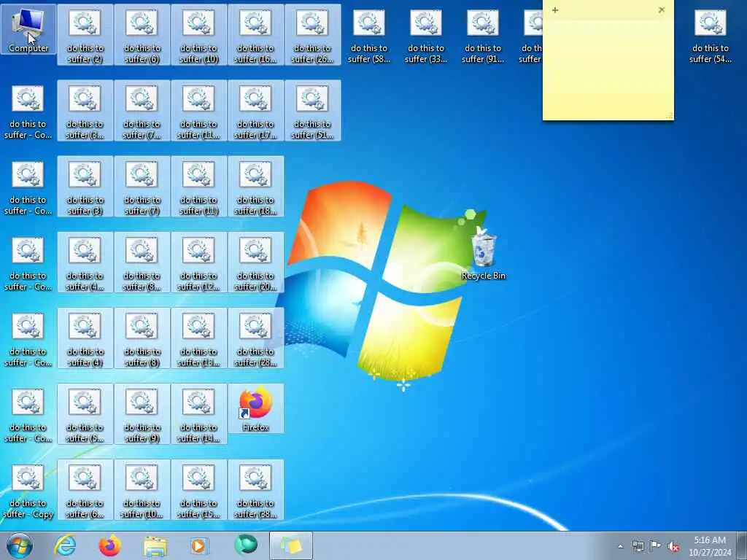The height and width of the screenshot is (560, 747).
Task: Select the file labeled 'do this to suffer (26...'
Action: coord(312,35)
